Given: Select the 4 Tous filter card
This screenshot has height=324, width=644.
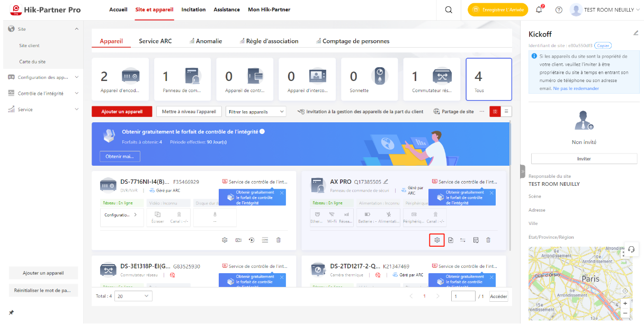Looking at the screenshot, I should [489, 79].
